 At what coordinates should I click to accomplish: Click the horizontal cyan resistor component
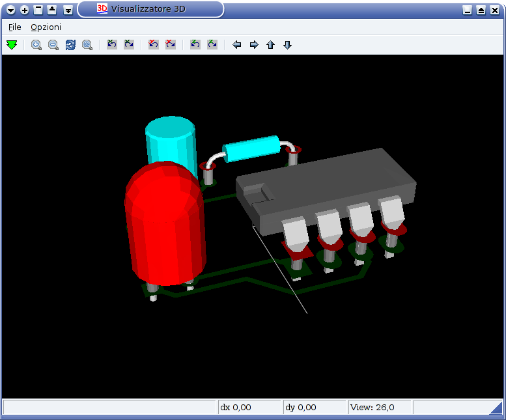coord(251,148)
